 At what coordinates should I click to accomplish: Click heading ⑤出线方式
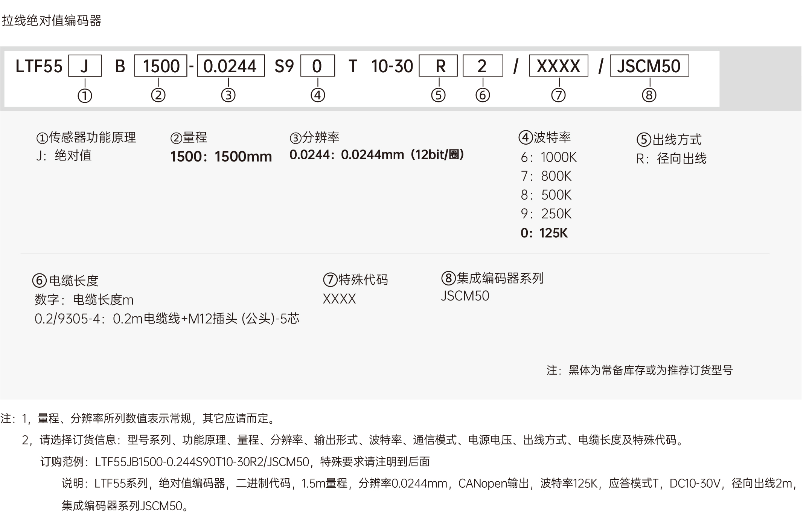[669, 140]
